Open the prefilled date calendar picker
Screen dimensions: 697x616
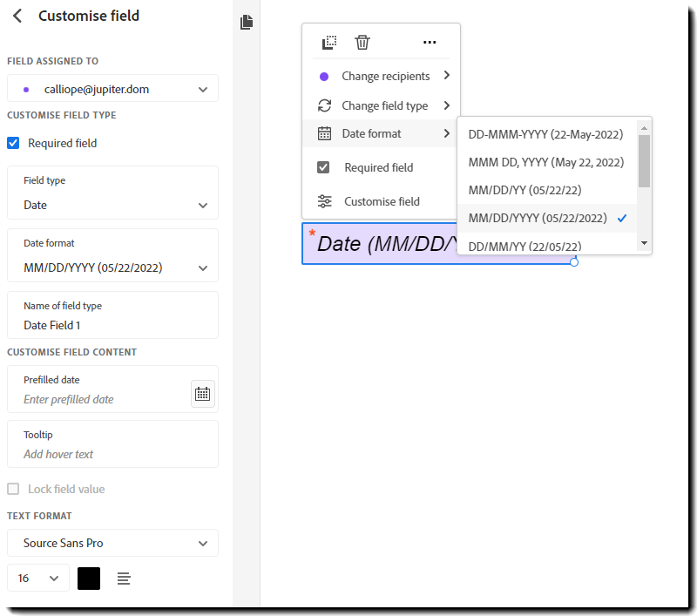click(202, 394)
